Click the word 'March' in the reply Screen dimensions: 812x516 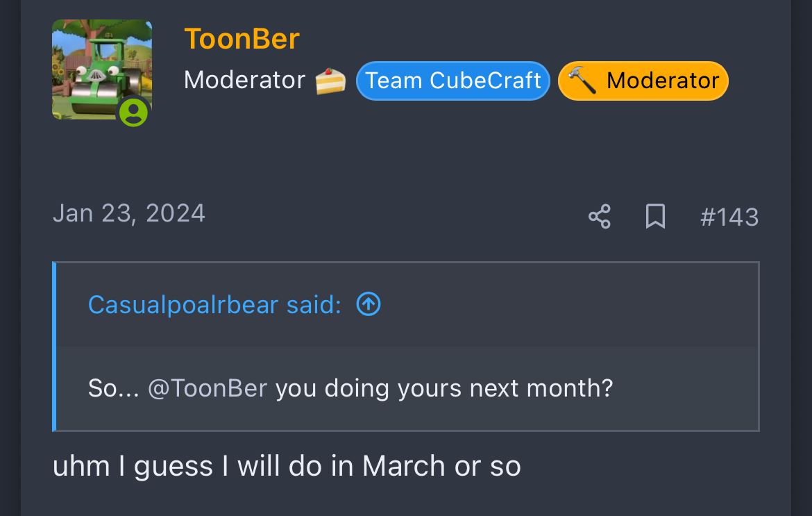click(x=403, y=466)
